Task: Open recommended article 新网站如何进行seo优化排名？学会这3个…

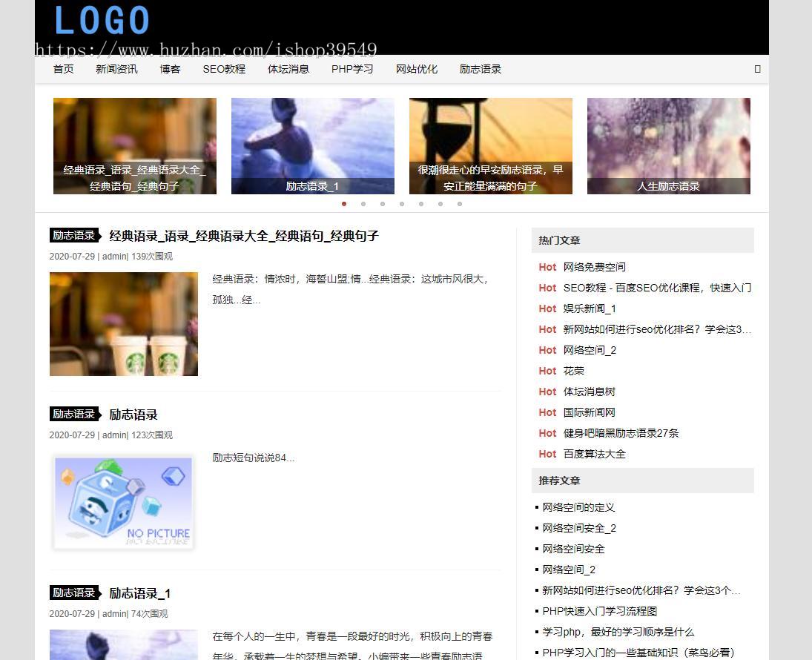Action: 641,590
